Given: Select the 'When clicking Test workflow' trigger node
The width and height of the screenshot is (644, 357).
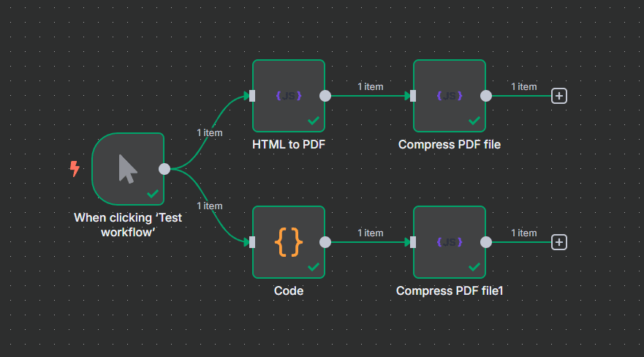Looking at the screenshot, I should pyautogui.click(x=128, y=169).
